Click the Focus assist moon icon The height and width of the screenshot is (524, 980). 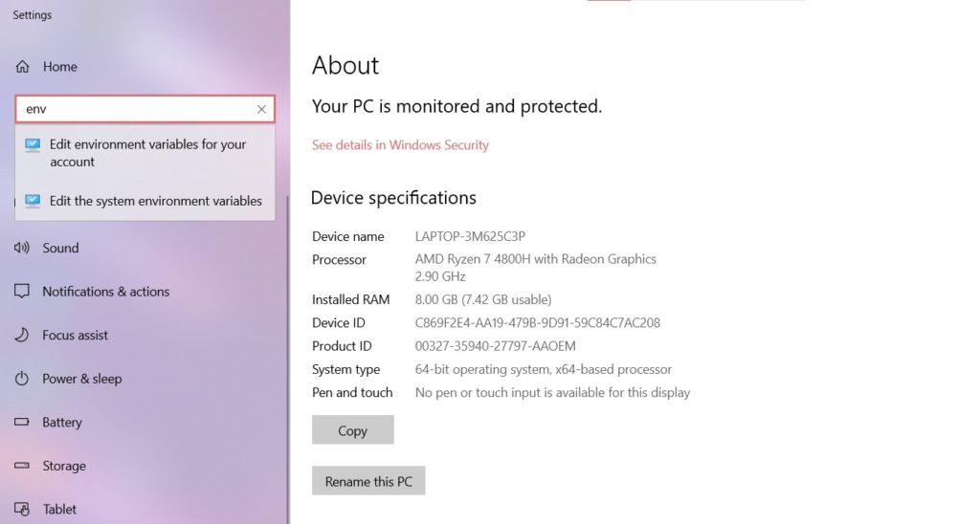pos(22,335)
